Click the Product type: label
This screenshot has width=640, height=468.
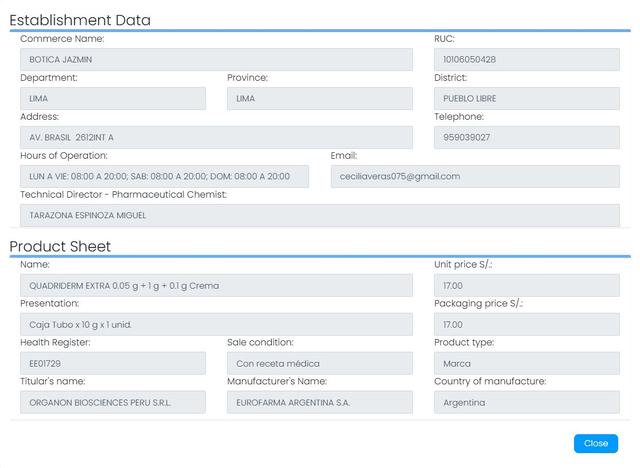(x=464, y=342)
